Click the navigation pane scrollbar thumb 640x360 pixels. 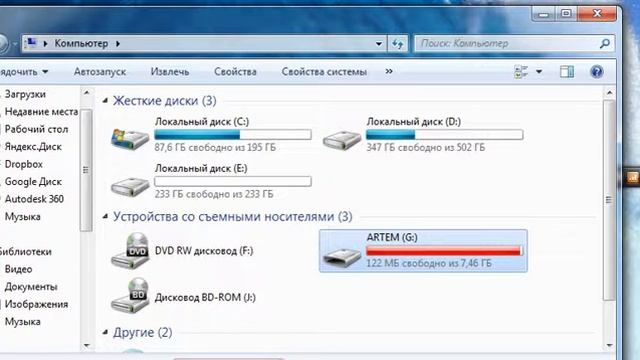(x=86, y=170)
